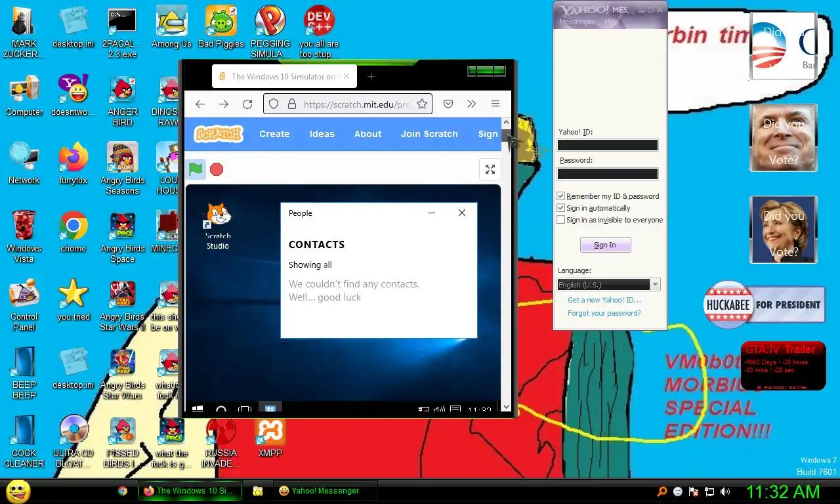
Task: Open the Language dropdown in Yahoo Messenger
Action: point(609,285)
